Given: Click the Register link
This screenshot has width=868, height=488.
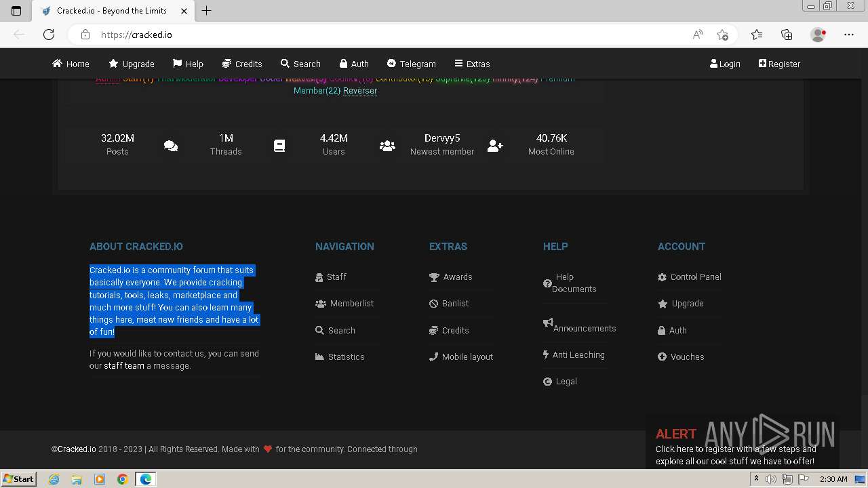Looking at the screenshot, I should click(779, 64).
